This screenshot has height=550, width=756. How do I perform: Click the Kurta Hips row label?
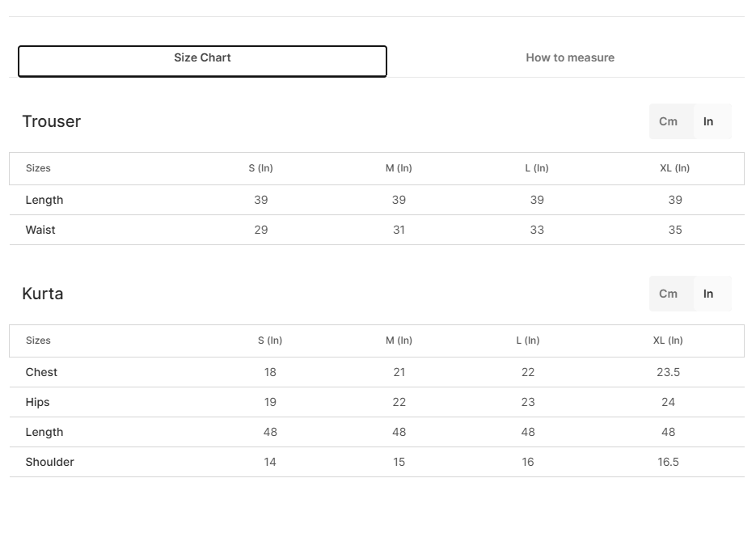tap(38, 402)
